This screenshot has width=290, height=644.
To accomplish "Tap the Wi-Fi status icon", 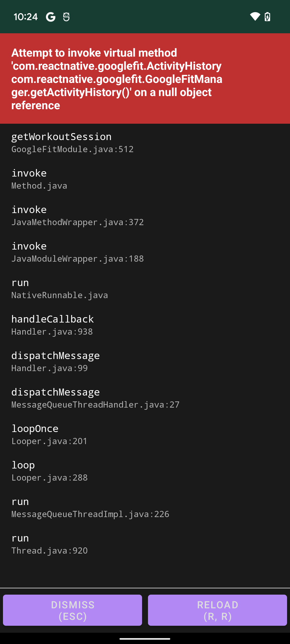I will (x=255, y=17).
